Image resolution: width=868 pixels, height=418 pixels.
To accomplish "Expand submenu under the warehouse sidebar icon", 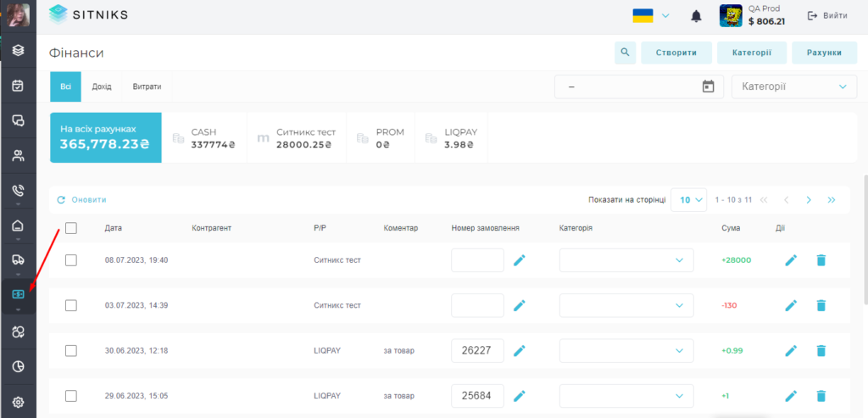I will coord(19,240).
